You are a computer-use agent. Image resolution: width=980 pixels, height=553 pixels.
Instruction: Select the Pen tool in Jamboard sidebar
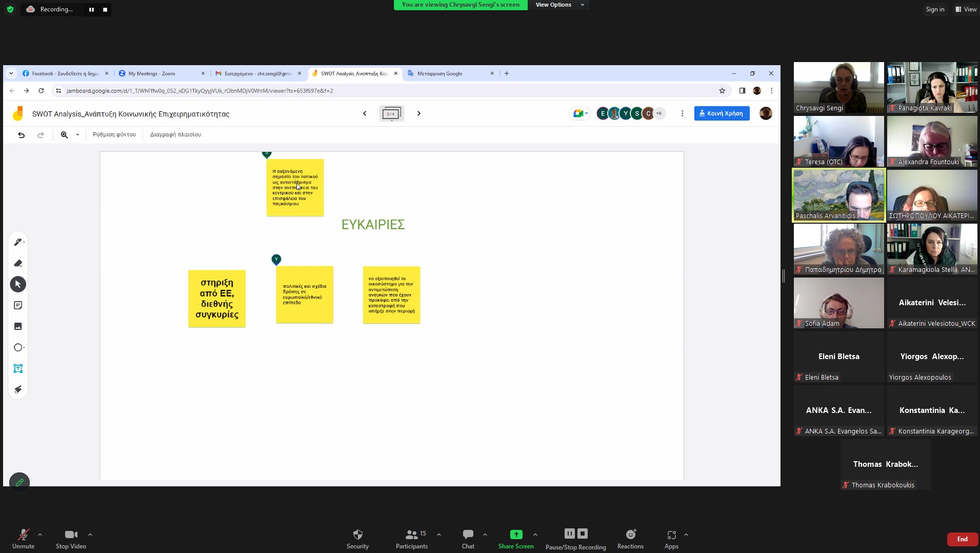(x=18, y=242)
